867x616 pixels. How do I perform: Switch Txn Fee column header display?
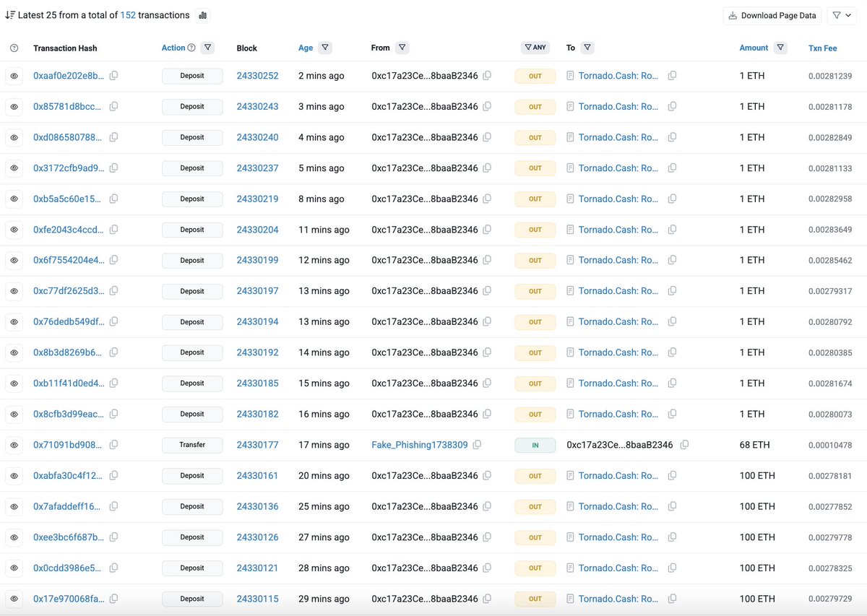pyautogui.click(x=822, y=48)
